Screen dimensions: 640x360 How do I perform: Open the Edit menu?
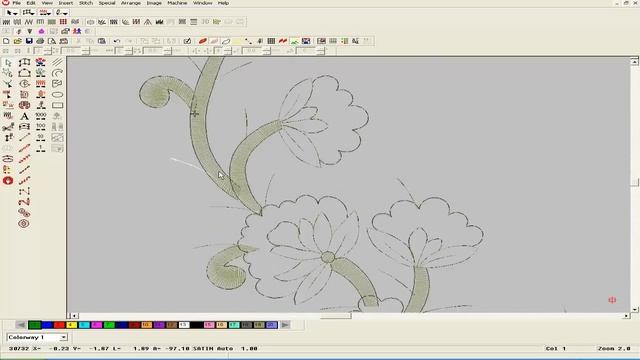coord(31,3)
